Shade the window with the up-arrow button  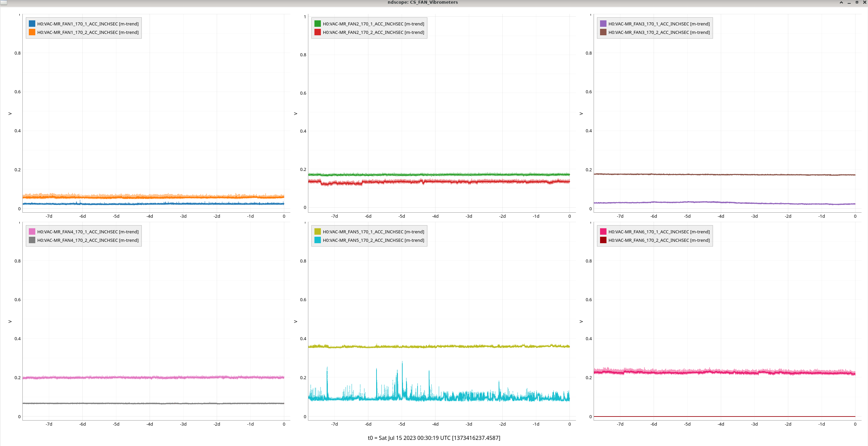click(841, 2)
